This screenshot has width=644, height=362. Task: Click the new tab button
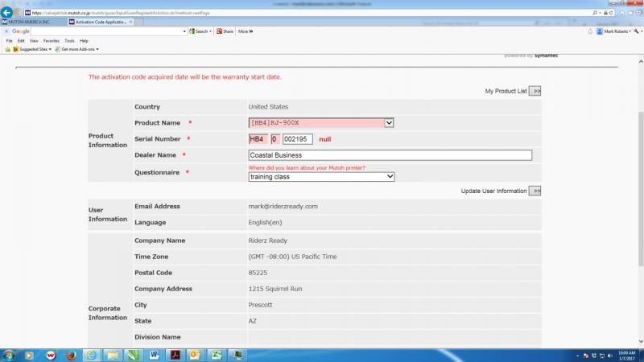tap(138, 22)
